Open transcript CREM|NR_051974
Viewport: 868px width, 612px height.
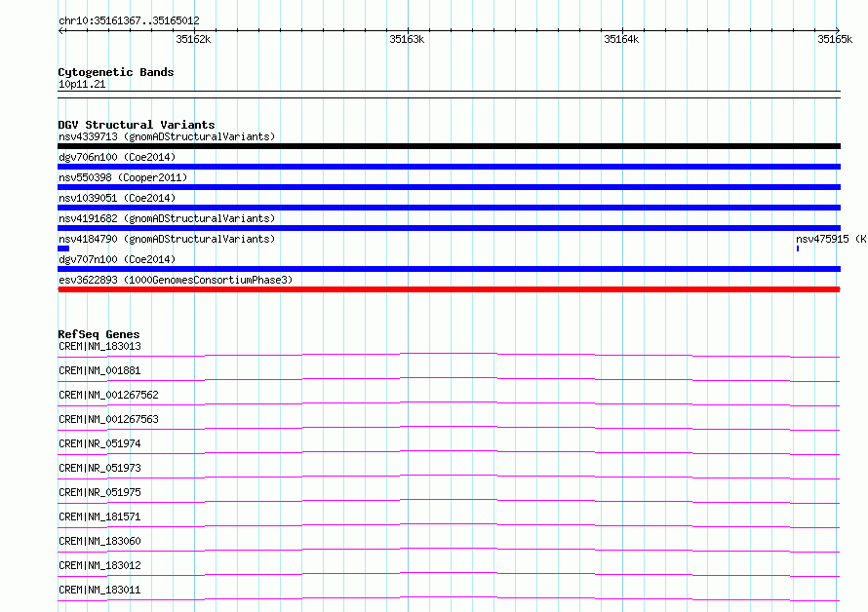pyautogui.click(x=99, y=443)
